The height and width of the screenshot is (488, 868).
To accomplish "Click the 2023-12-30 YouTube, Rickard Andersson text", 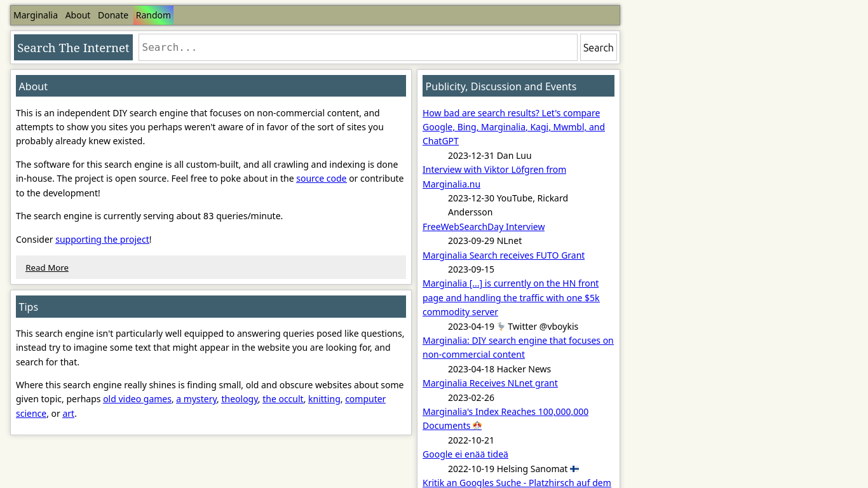I will coord(508,205).
